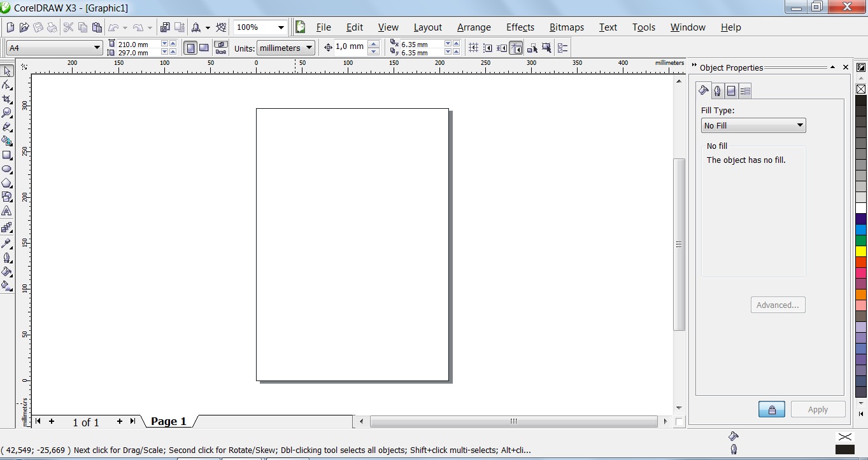Select the Zoom magnifier tool
868x460 pixels.
[x=7, y=113]
